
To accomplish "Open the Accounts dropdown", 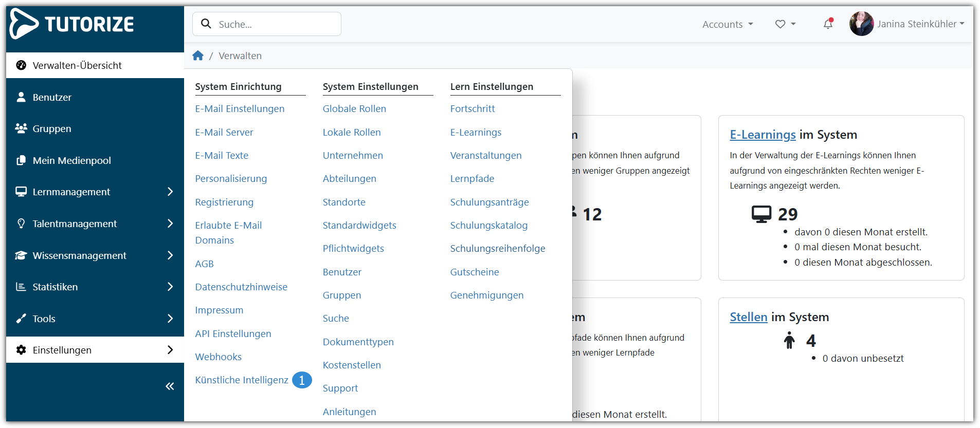I will [727, 24].
